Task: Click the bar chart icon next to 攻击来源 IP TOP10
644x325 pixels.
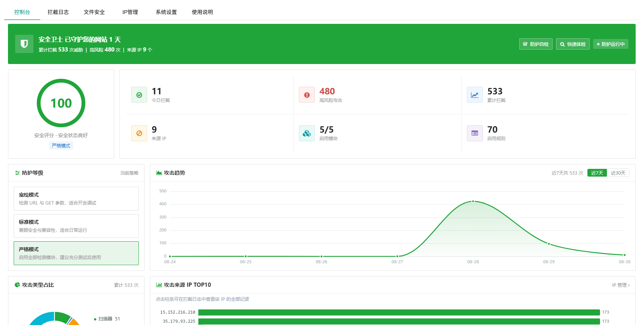Action: [159, 285]
